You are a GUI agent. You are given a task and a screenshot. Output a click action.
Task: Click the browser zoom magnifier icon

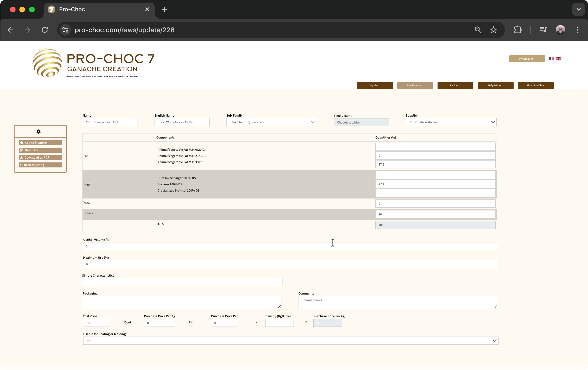click(x=478, y=30)
